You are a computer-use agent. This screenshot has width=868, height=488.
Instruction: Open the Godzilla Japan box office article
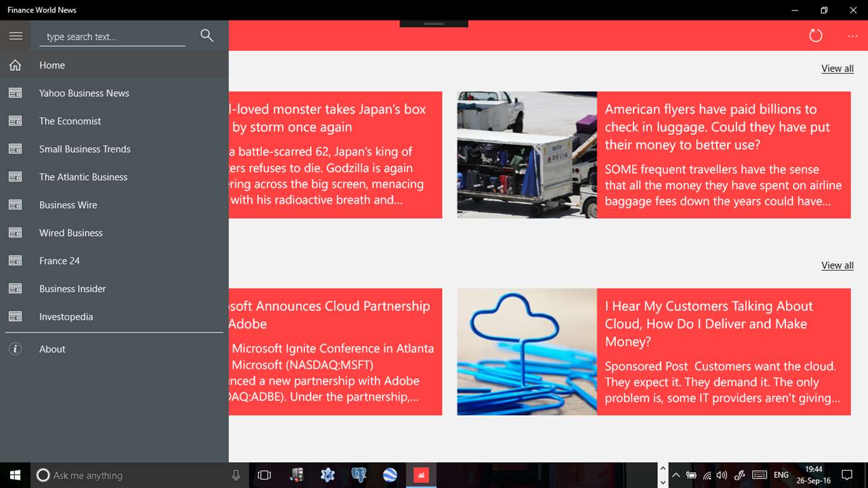point(335,155)
